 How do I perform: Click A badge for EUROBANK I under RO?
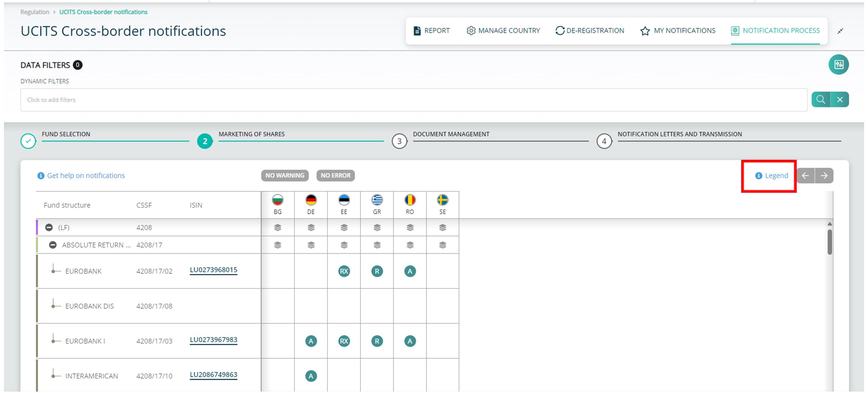tap(410, 341)
